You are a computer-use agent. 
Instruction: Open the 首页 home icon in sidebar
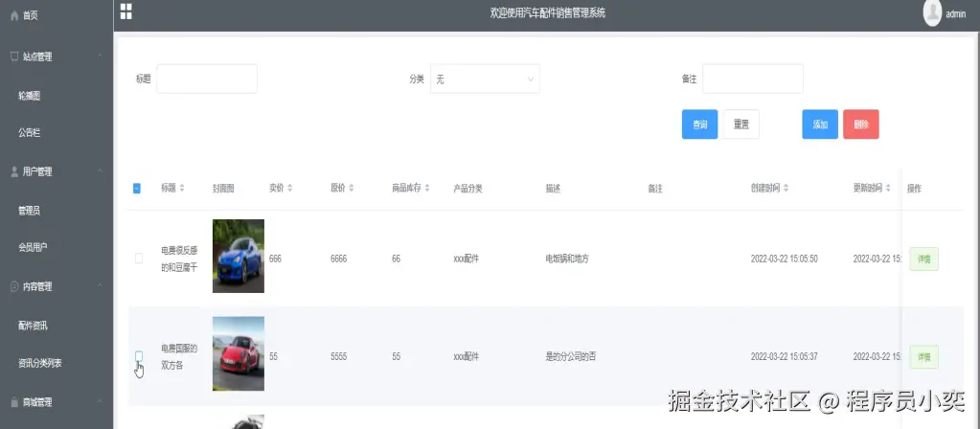click(14, 15)
